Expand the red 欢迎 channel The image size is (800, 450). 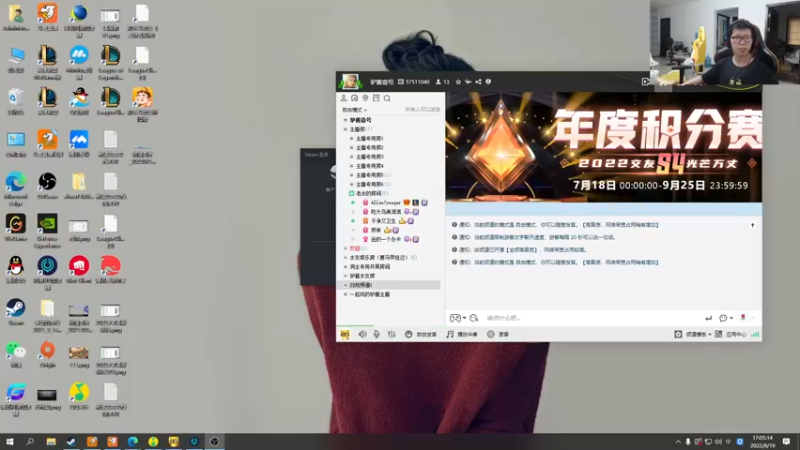coord(345,248)
